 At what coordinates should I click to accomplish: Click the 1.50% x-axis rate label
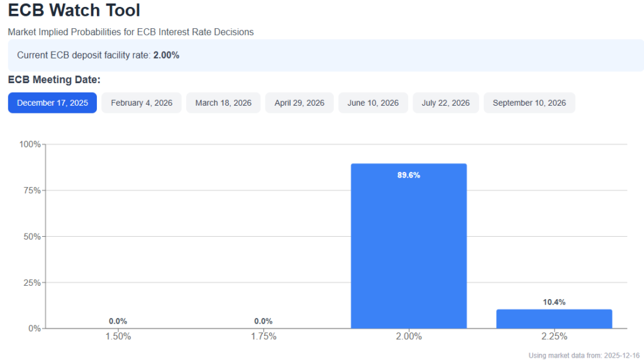click(x=118, y=336)
